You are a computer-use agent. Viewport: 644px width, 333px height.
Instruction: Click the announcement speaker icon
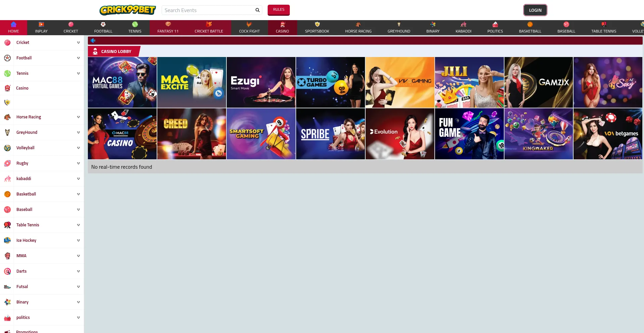click(x=93, y=41)
